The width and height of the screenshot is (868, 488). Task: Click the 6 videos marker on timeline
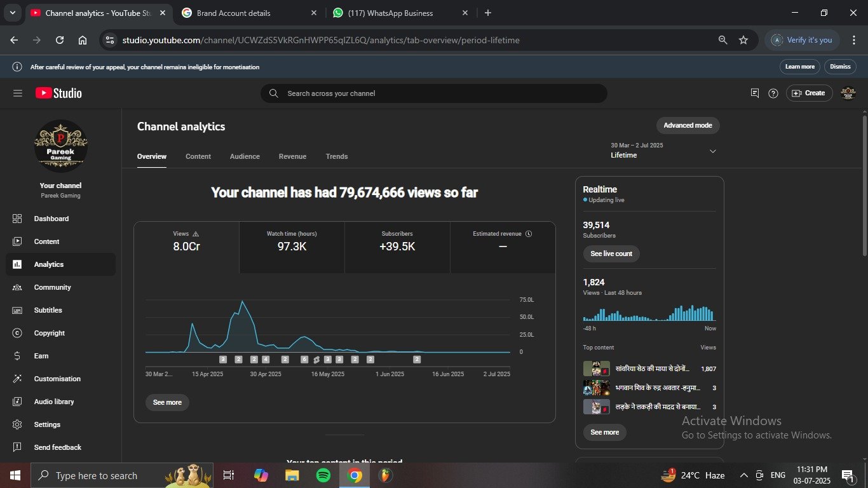click(304, 360)
